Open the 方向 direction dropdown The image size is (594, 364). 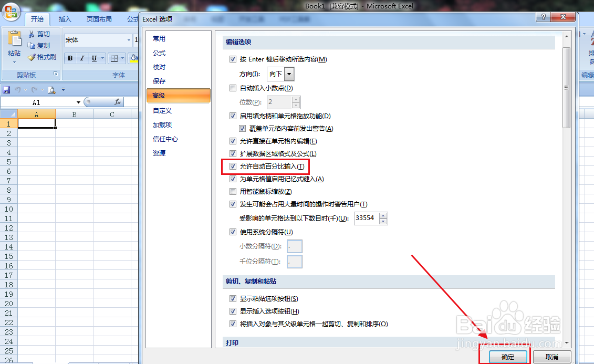pyautogui.click(x=290, y=74)
